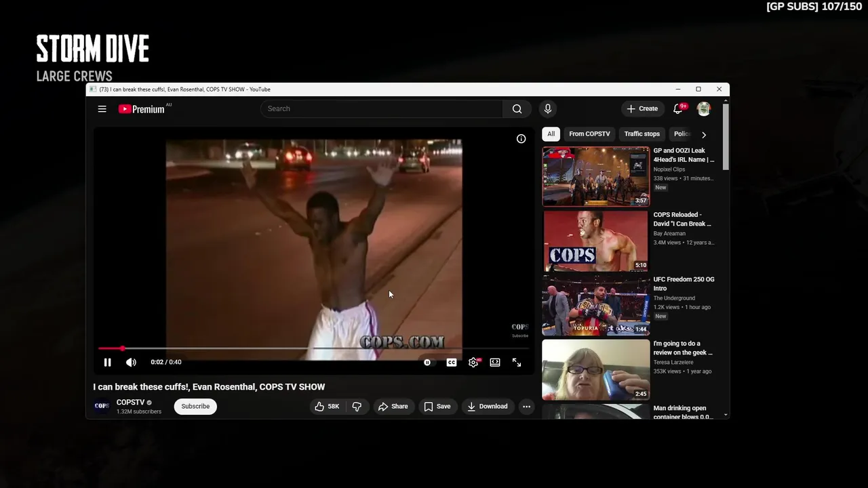Dislike the video
Screen dimensions: 868x488
[x=357, y=407]
